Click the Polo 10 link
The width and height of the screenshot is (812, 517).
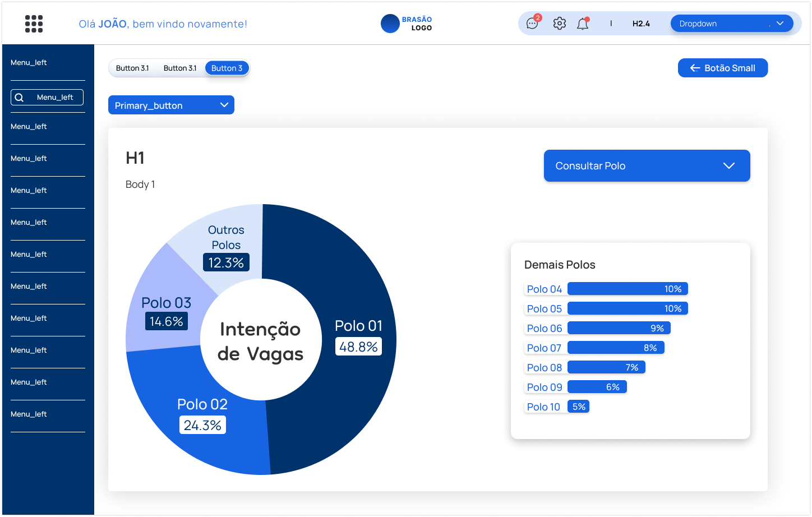coord(543,407)
